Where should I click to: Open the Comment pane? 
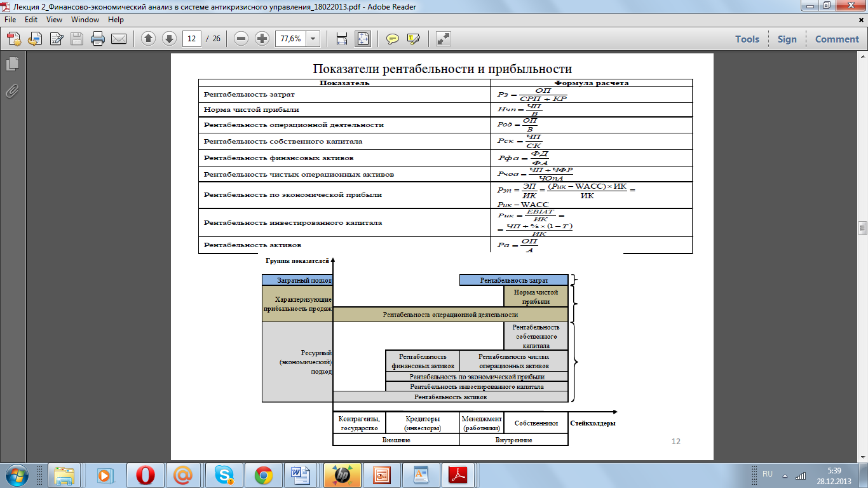point(837,39)
